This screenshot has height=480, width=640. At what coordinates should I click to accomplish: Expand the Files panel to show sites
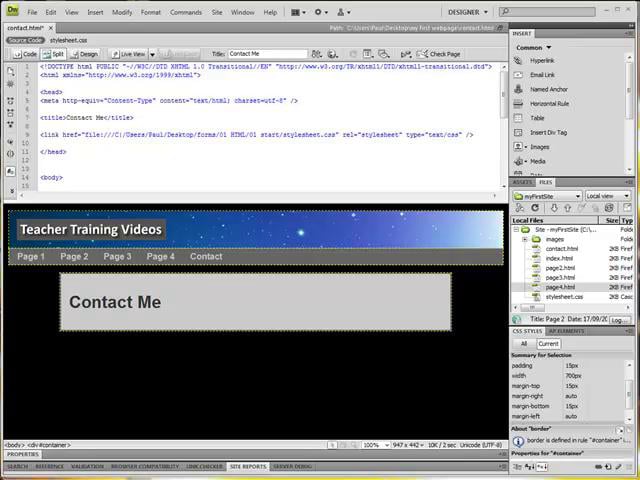(x=627, y=208)
